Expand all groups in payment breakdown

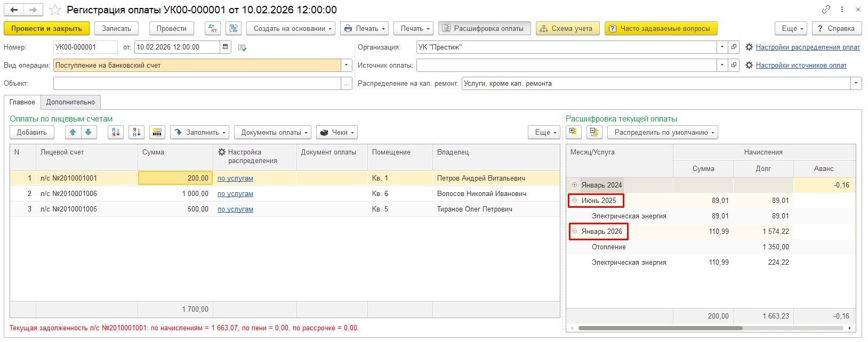tap(573, 132)
